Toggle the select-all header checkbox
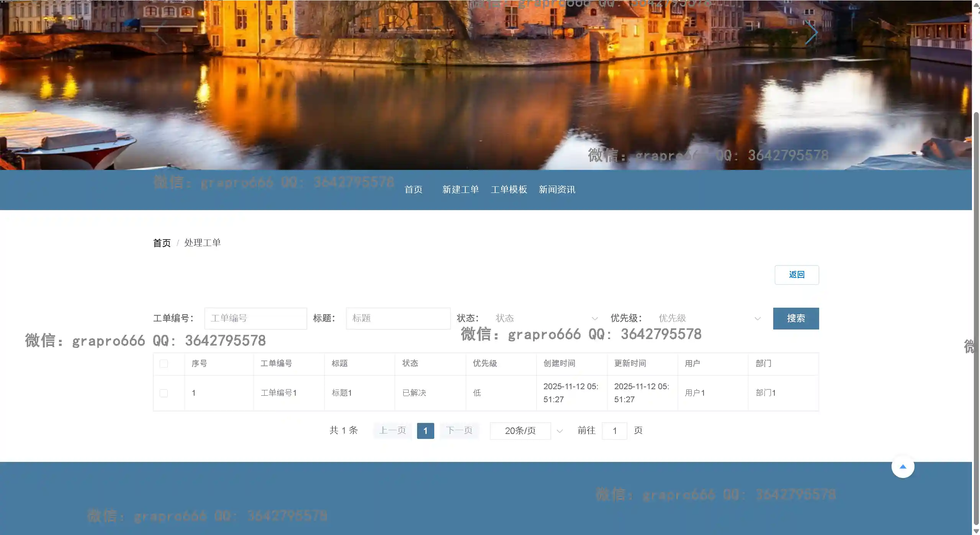This screenshot has width=980, height=535. click(164, 364)
